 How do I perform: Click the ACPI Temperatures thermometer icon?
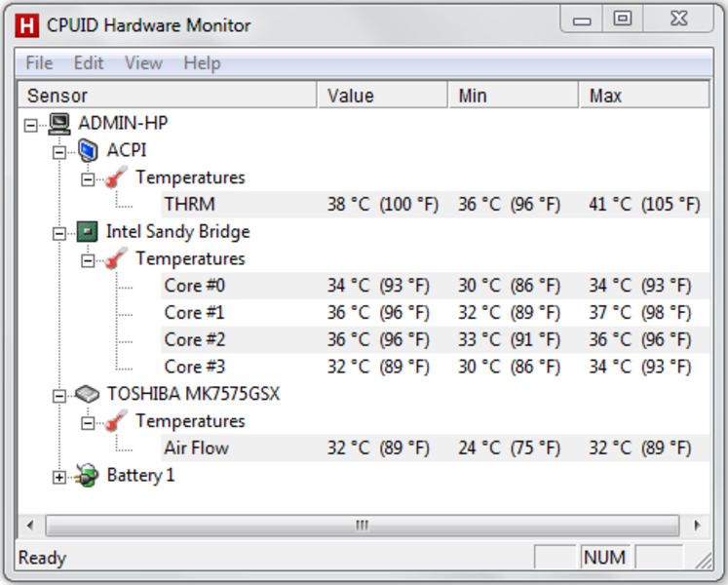coord(116,177)
